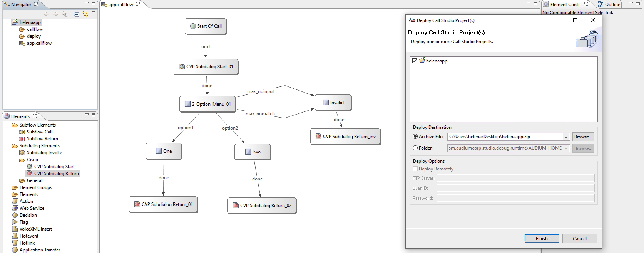Select the Web Service element
Image resolution: width=644 pixels, height=253 pixels.
[x=28, y=208]
